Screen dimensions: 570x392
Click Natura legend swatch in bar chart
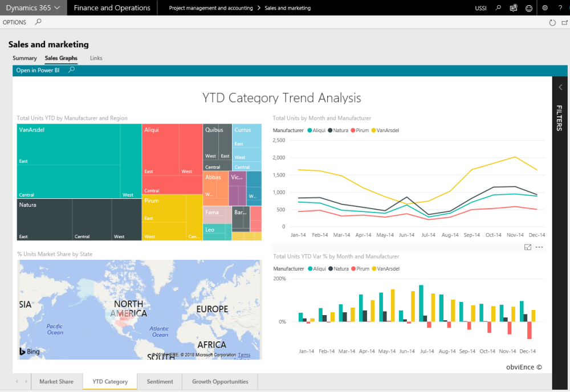pos(331,269)
